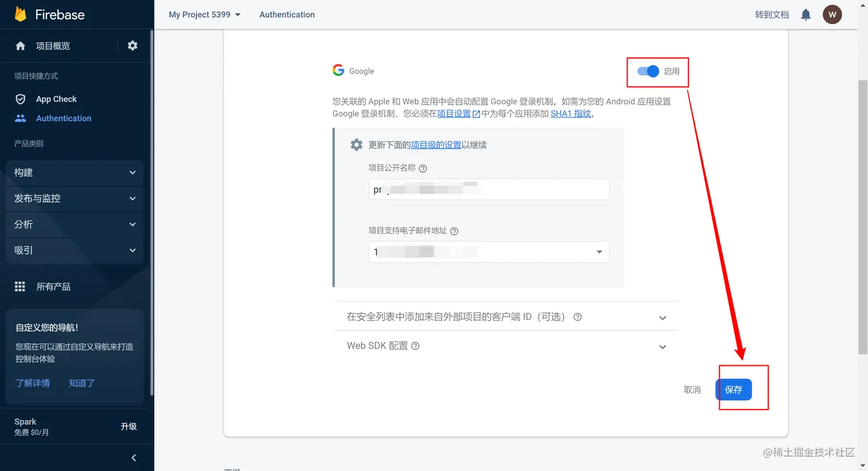
Task: Open the 转到文档 link
Action: click(x=772, y=14)
